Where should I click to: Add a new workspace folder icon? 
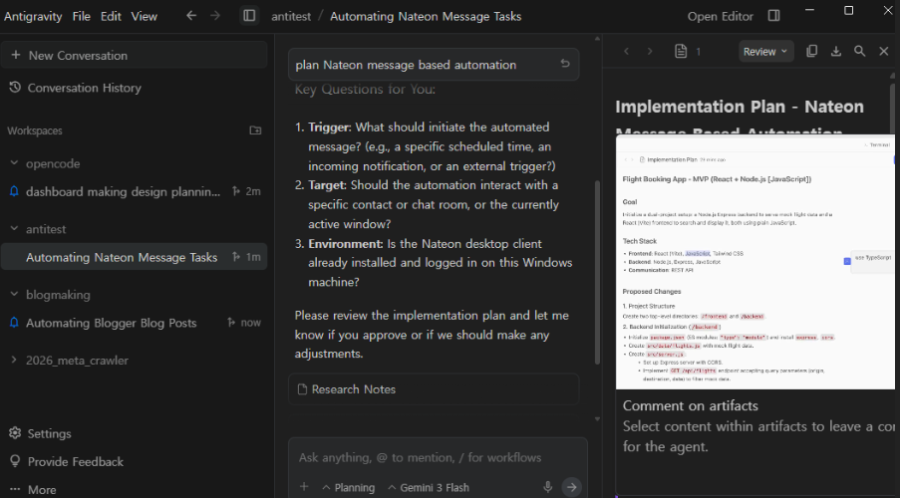(x=255, y=131)
